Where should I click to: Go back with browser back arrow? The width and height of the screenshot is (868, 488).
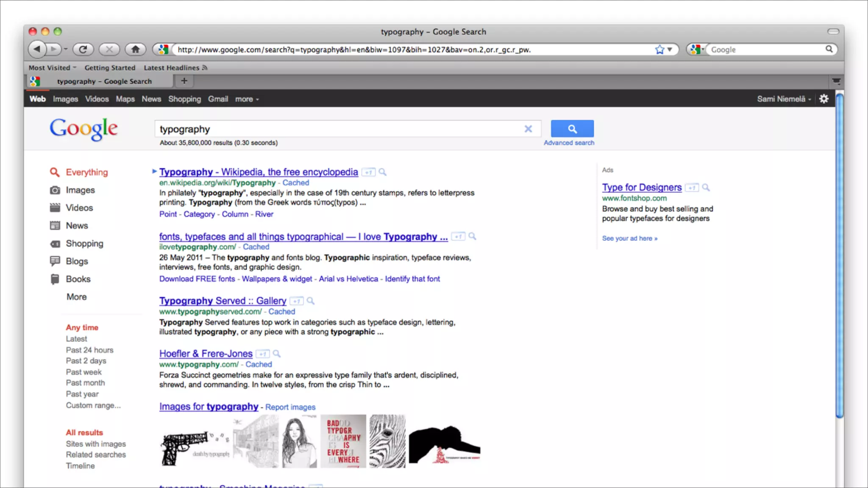point(37,50)
